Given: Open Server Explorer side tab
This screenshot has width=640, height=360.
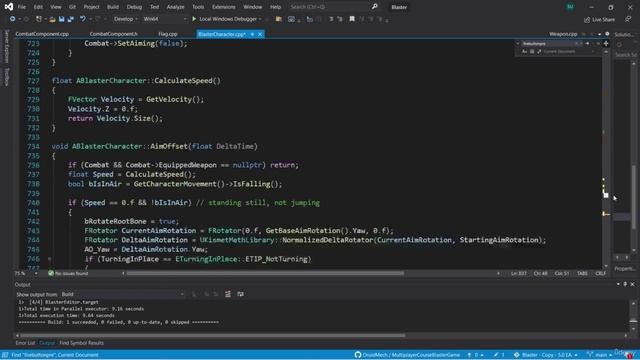Looking at the screenshot, I should [x=7, y=46].
